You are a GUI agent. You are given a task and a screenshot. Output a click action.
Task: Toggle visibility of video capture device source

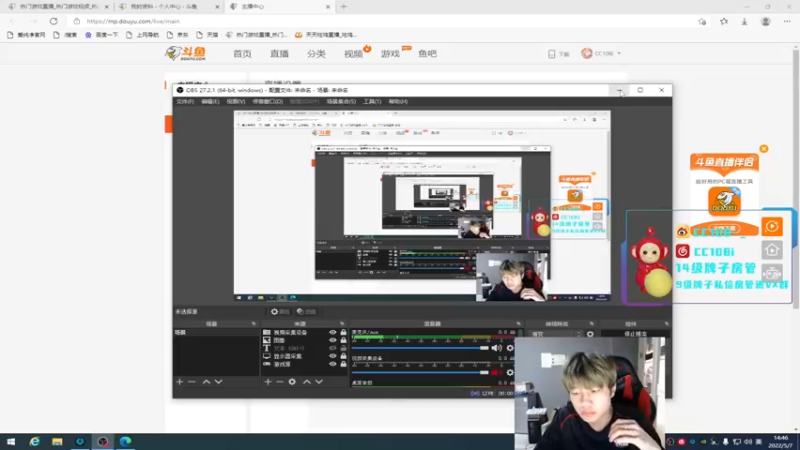[333, 332]
